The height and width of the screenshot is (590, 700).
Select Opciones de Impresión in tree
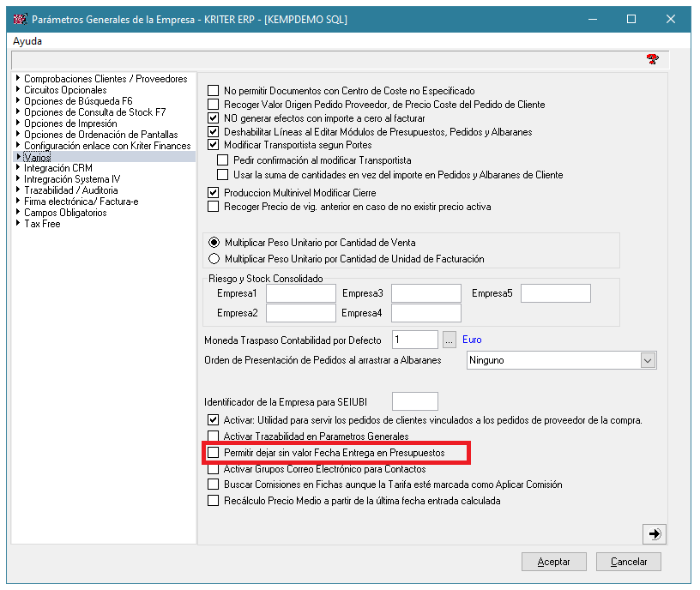(x=65, y=123)
